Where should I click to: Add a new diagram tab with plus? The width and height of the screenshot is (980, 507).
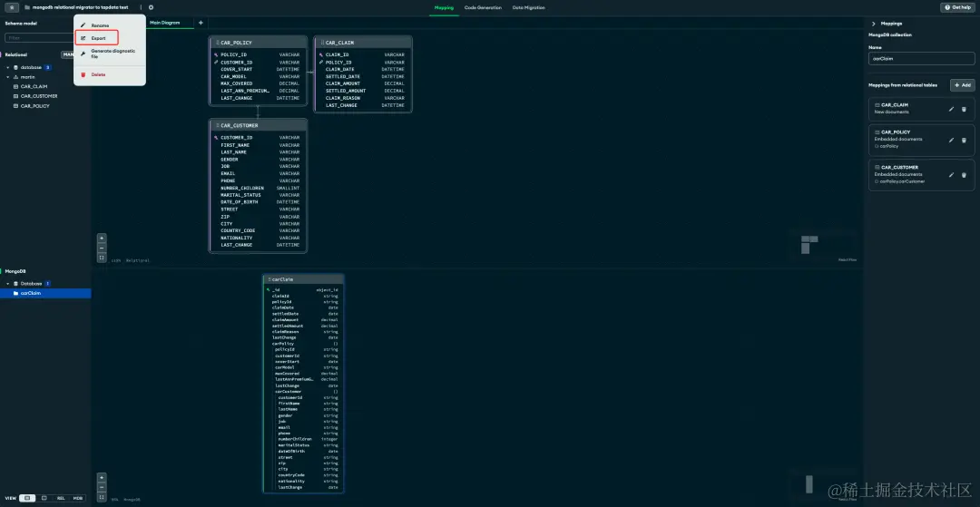[x=201, y=23]
